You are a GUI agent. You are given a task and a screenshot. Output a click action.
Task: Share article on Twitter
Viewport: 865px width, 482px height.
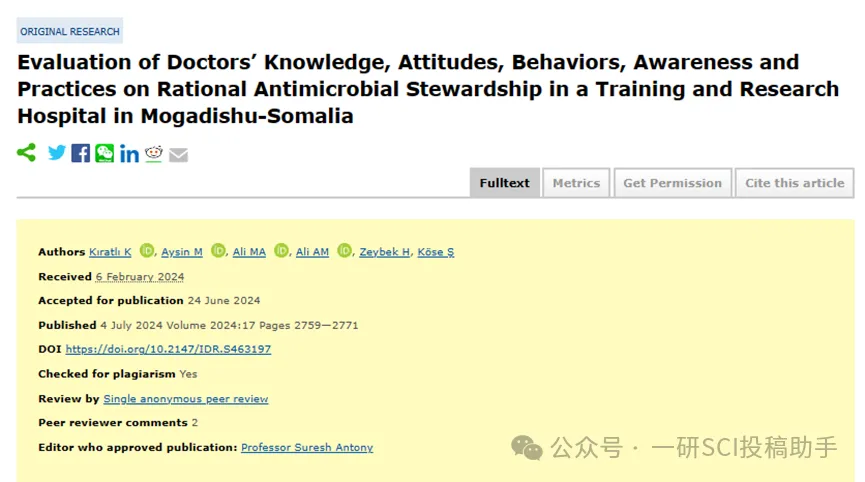pyautogui.click(x=56, y=153)
